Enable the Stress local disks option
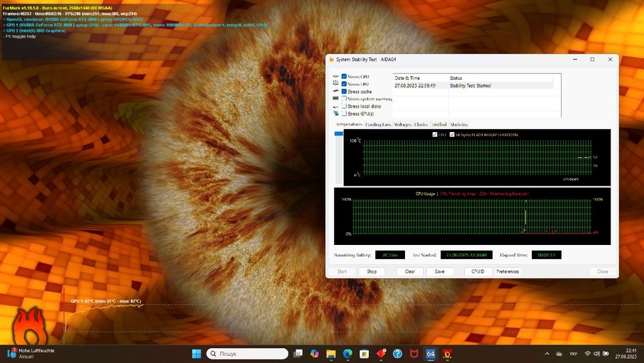644x363 pixels. pos(344,106)
